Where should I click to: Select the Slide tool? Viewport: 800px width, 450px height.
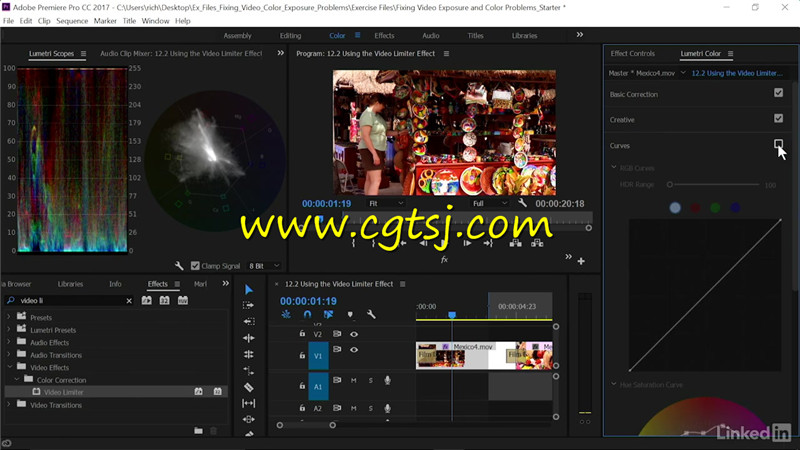[x=248, y=419]
